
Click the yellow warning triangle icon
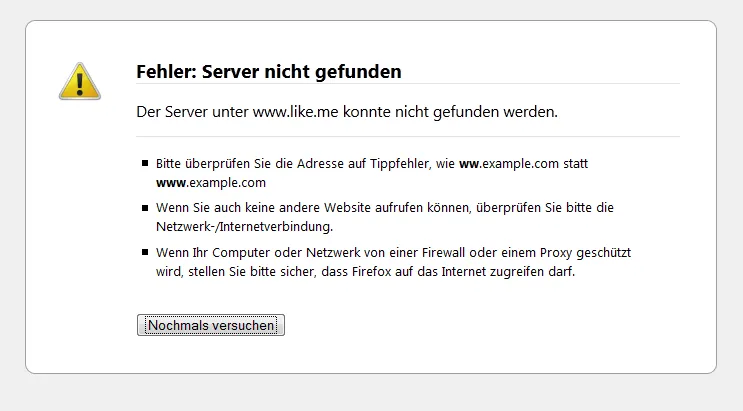coord(80,82)
